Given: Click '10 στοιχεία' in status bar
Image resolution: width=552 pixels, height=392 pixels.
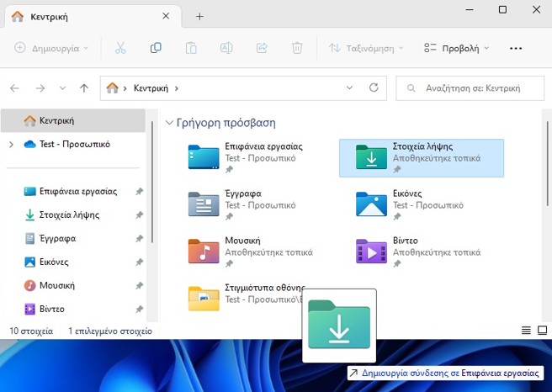Looking at the screenshot, I should 31,331.
